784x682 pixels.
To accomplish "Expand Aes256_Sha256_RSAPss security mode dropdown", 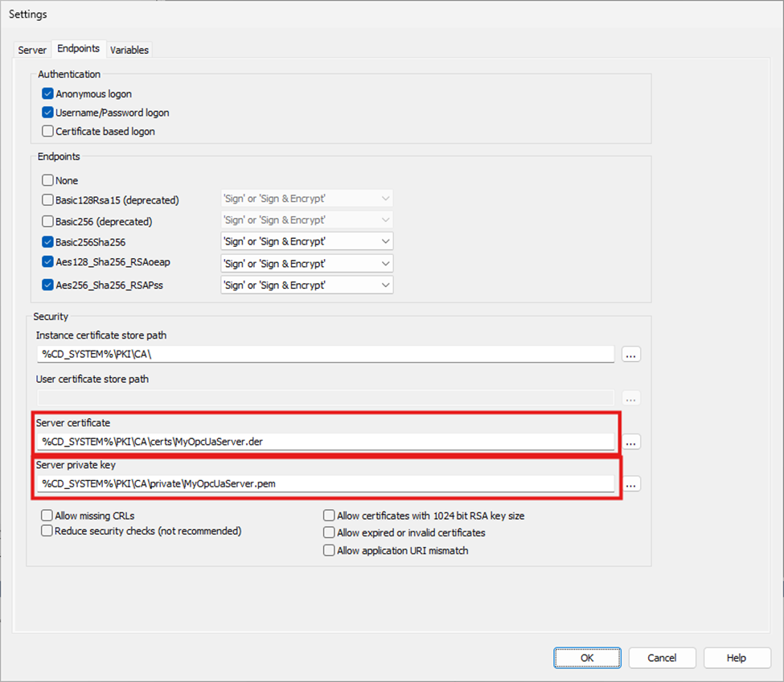I will click(x=306, y=285).
